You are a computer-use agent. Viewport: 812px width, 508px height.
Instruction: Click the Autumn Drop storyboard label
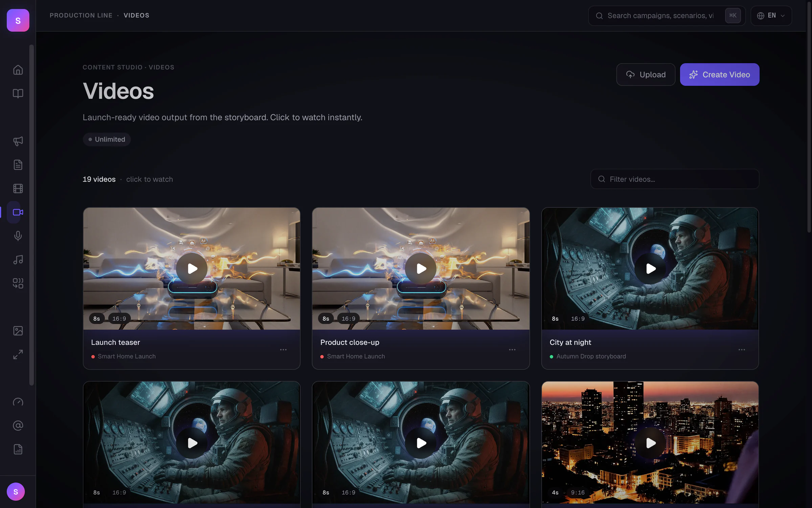pyautogui.click(x=591, y=356)
